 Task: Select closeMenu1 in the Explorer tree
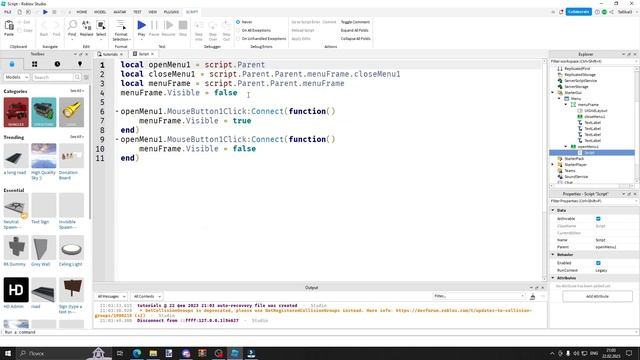(594, 117)
